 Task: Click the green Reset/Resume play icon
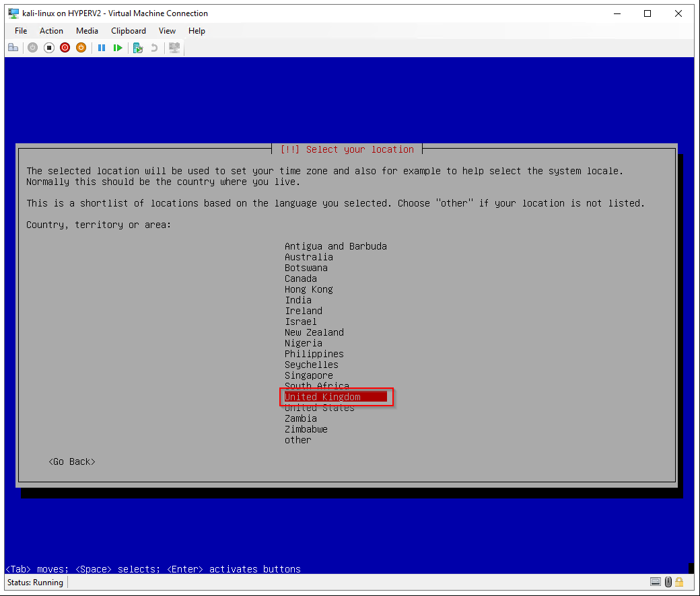(118, 48)
